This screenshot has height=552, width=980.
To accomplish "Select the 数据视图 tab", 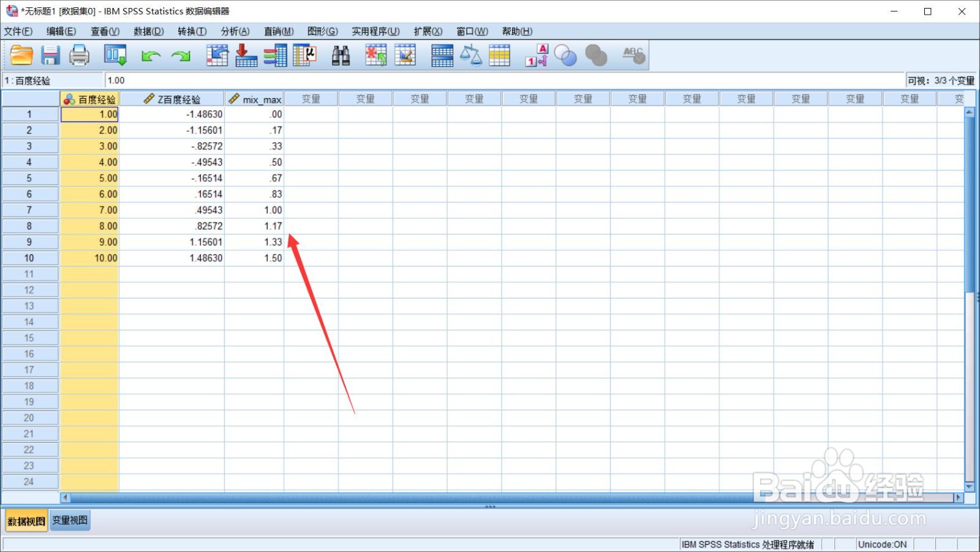I will tap(26, 521).
